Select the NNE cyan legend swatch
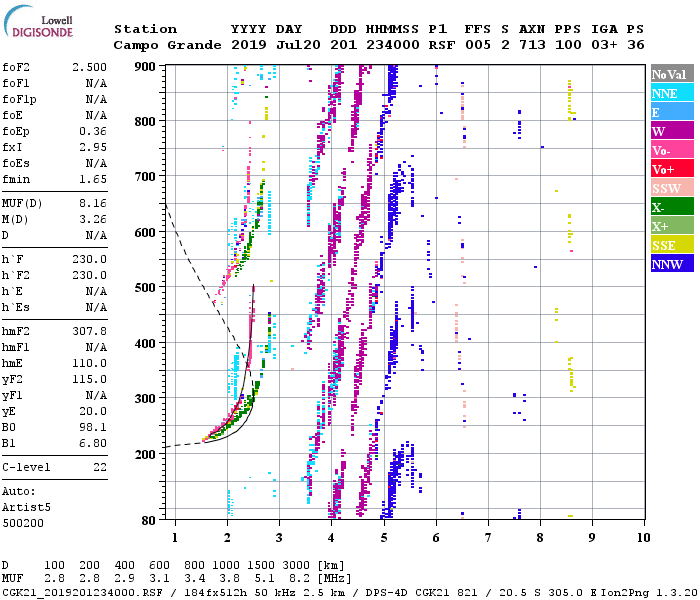The height and width of the screenshot is (600, 700). pyautogui.click(x=672, y=93)
